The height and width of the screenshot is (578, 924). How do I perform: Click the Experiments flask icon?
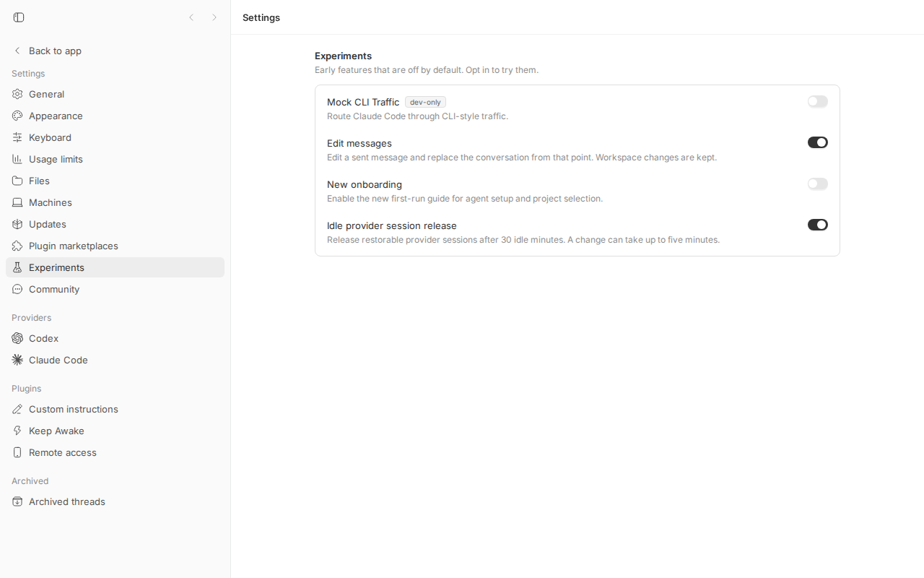click(x=17, y=267)
